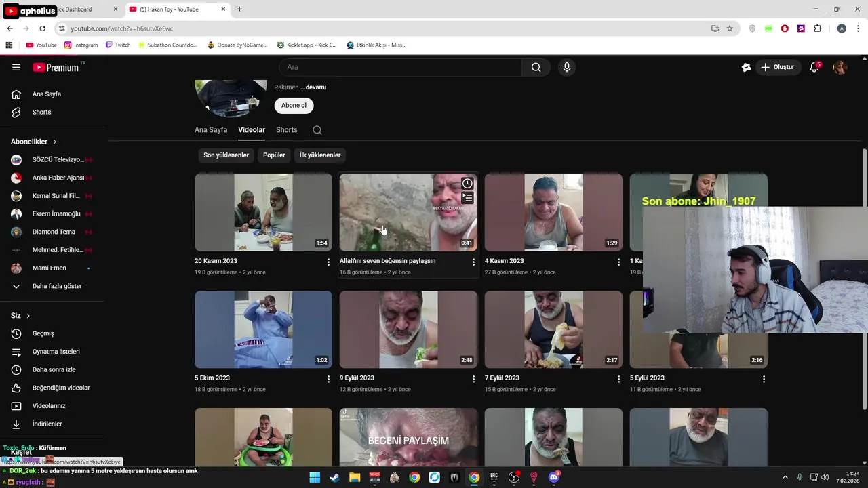
Task: Open options menu for 5 Eylül 2023 video
Action: 764,379
